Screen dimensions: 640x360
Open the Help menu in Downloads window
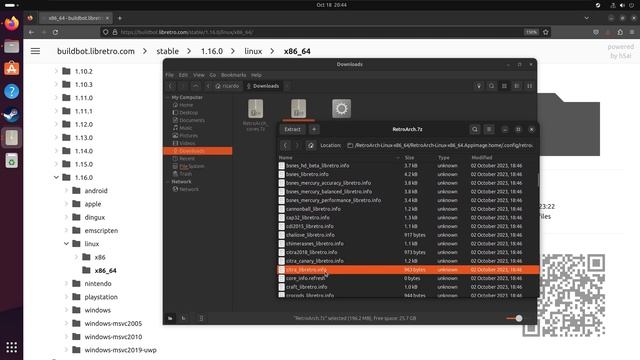tap(256, 75)
